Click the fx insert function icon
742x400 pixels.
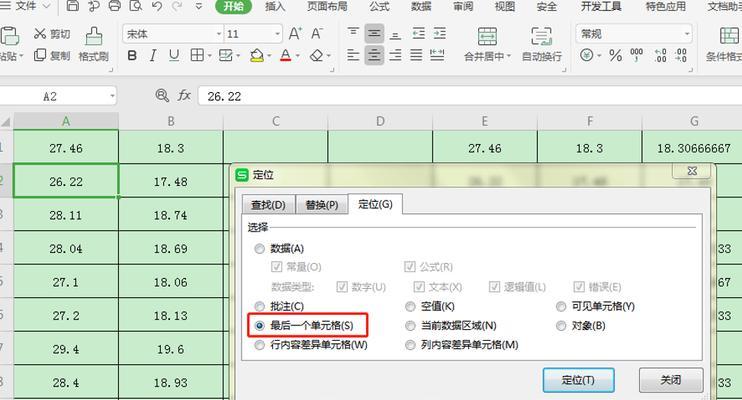(x=184, y=96)
